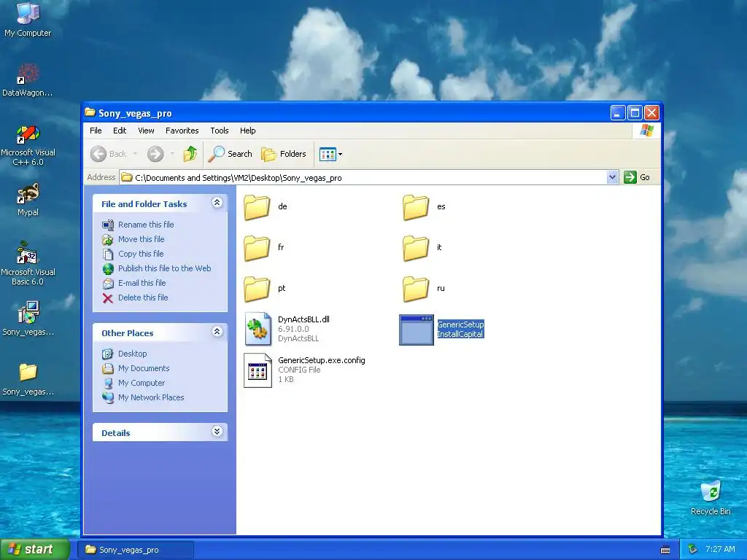Click the Start button

point(35,550)
